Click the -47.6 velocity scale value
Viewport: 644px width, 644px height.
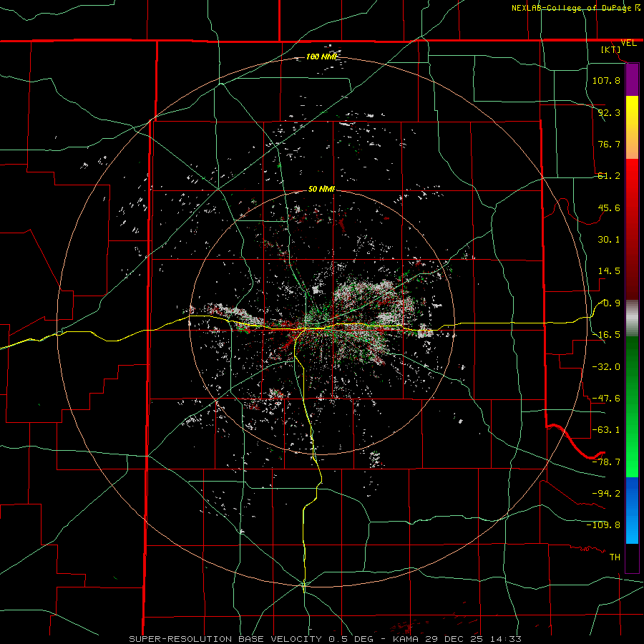click(606, 399)
